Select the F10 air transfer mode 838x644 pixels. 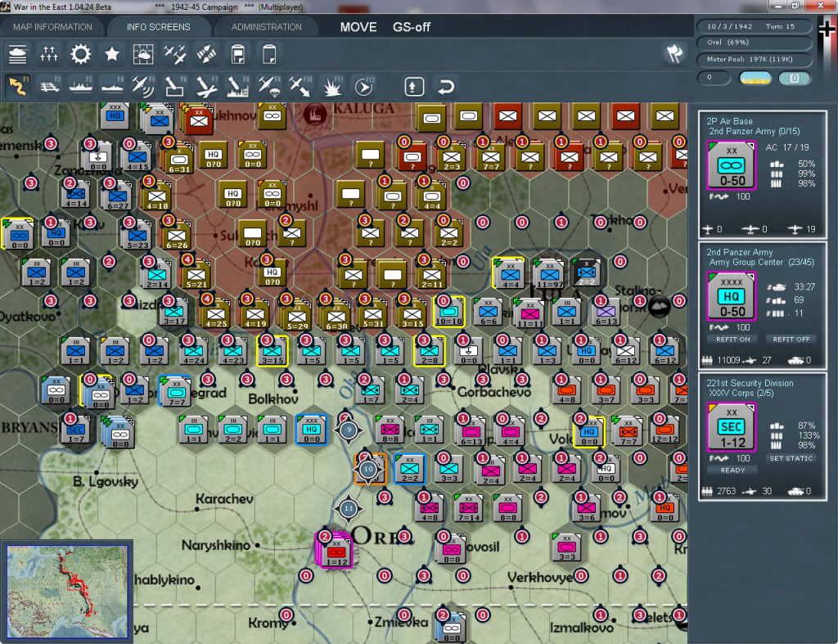[x=300, y=86]
